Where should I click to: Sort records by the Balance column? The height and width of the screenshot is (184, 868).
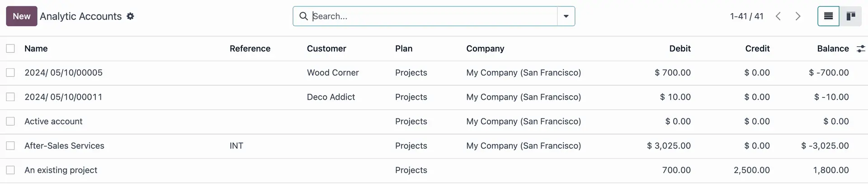tap(833, 48)
